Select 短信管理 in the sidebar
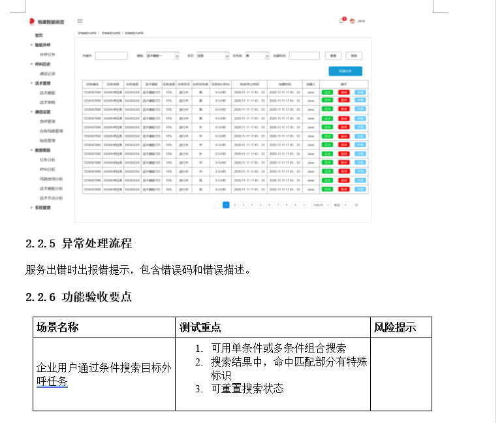504x423 pixels. click(47, 140)
